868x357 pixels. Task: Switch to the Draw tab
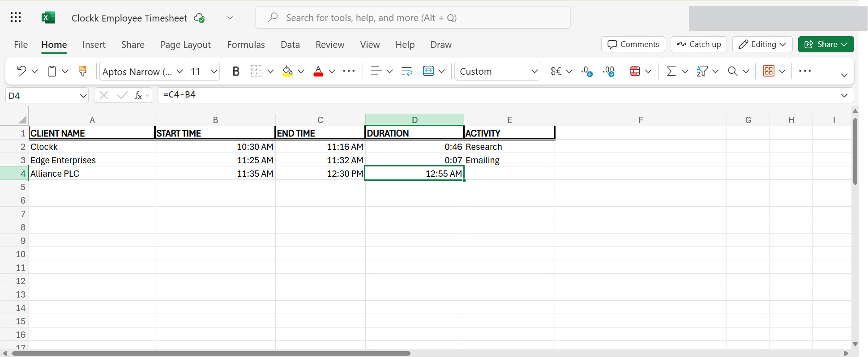pos(441,45)
